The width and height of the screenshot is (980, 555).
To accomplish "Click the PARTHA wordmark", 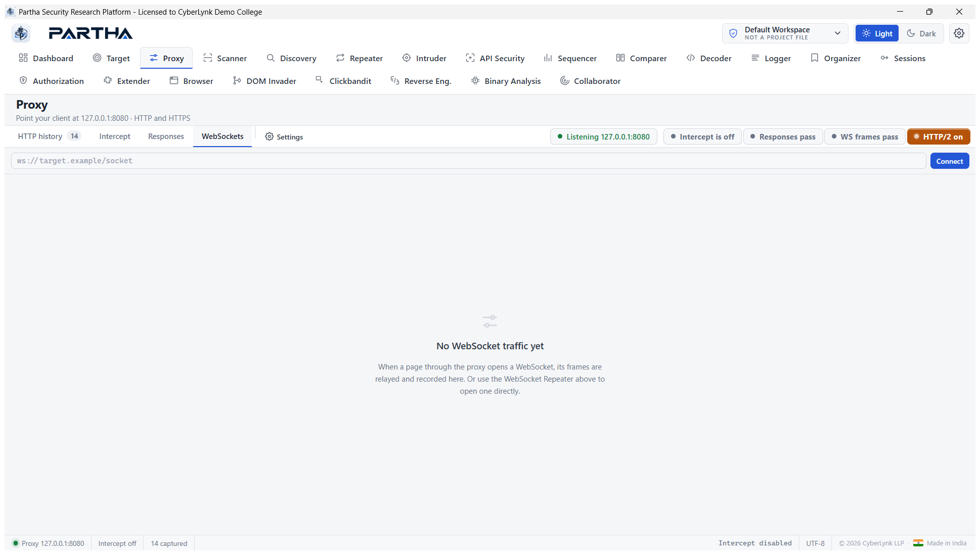I will [91, 33].
